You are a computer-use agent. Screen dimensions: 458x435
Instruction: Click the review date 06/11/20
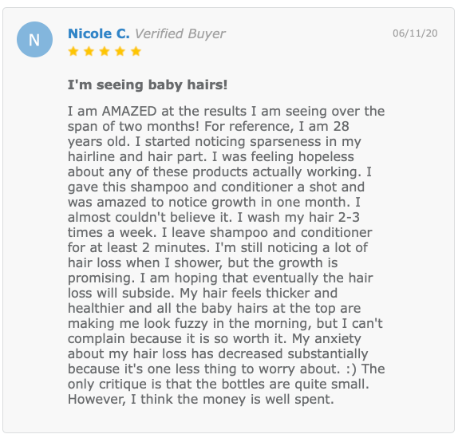pyautogui.click(x=415, y=33)
